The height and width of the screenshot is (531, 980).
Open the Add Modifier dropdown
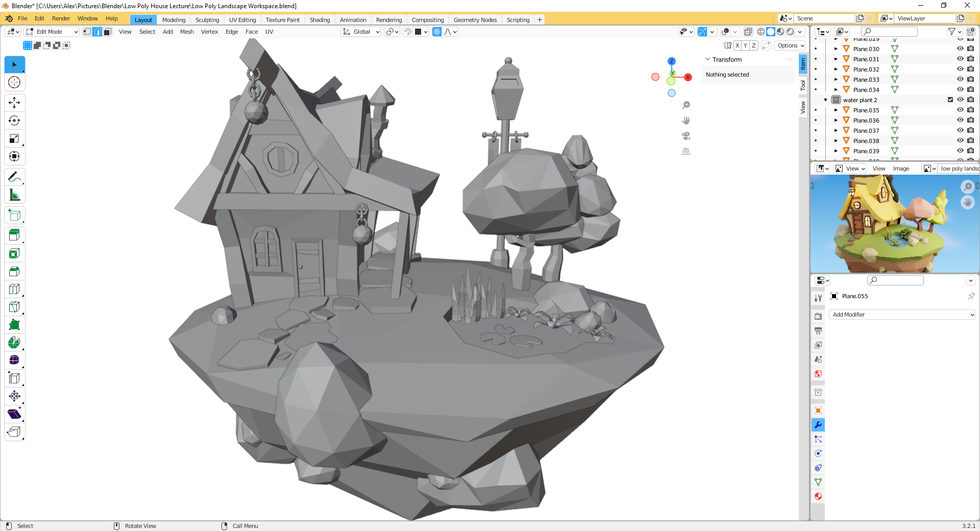902,315
